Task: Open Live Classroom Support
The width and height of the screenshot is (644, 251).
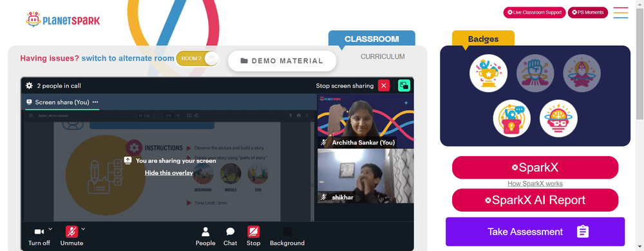Action: tap(535, 12)
